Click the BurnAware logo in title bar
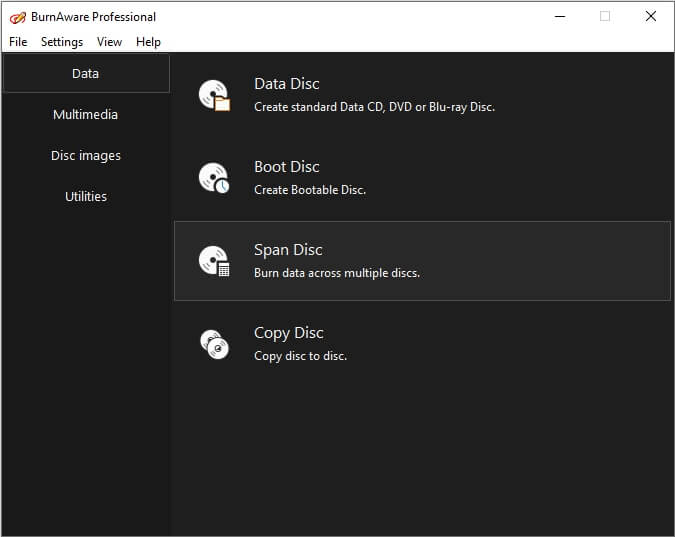Image resolution: width=675 pixels, height=537 pixels. [x=16, y=17]
